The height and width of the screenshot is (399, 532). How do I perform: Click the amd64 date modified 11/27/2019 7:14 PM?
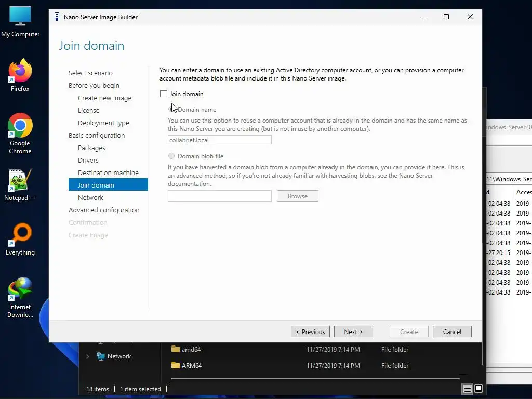click(x=333, y=350)
